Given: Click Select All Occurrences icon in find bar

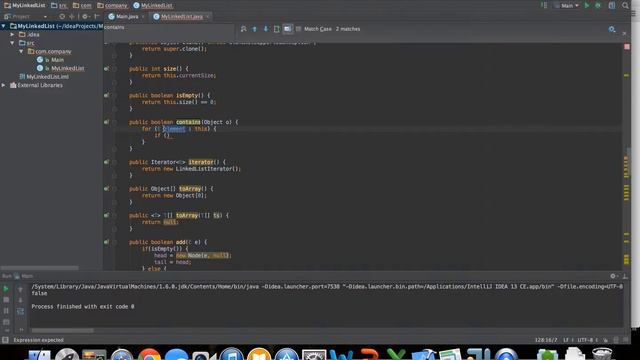Looking at the screenshot, I should coord(277,29).
